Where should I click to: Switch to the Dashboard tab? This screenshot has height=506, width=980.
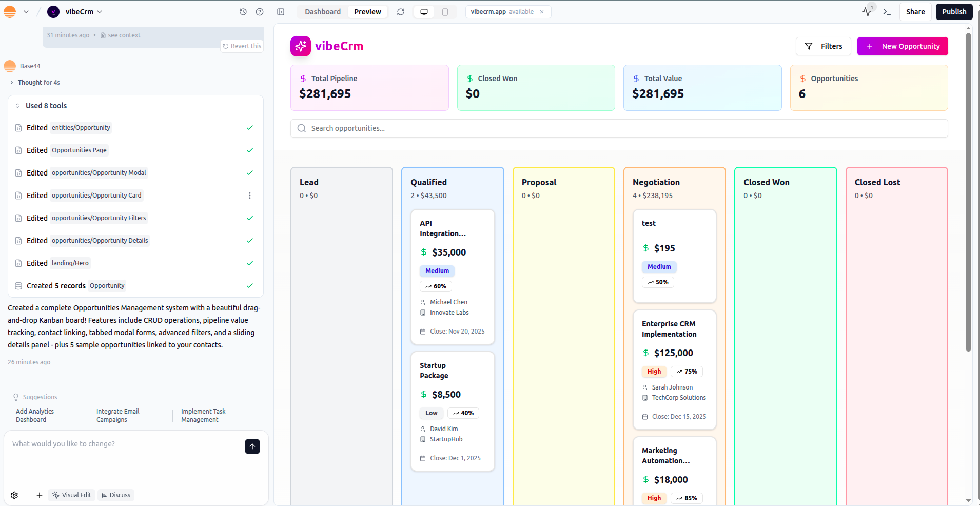[322, 12]
